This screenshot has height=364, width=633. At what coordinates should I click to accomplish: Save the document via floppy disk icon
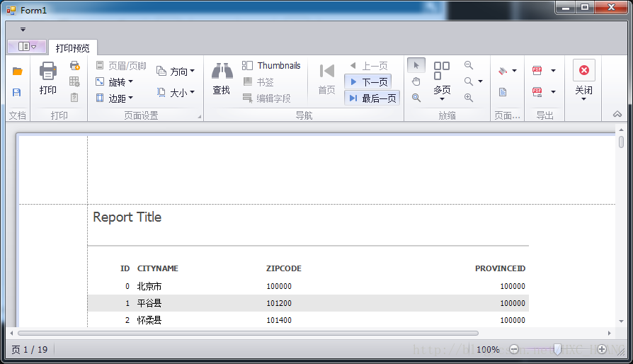click(16, 92)
